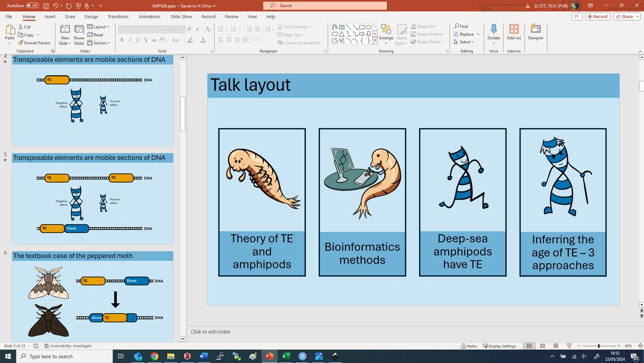
Task: Start presentation from beginning icon
Action: (x=79, y=5)
